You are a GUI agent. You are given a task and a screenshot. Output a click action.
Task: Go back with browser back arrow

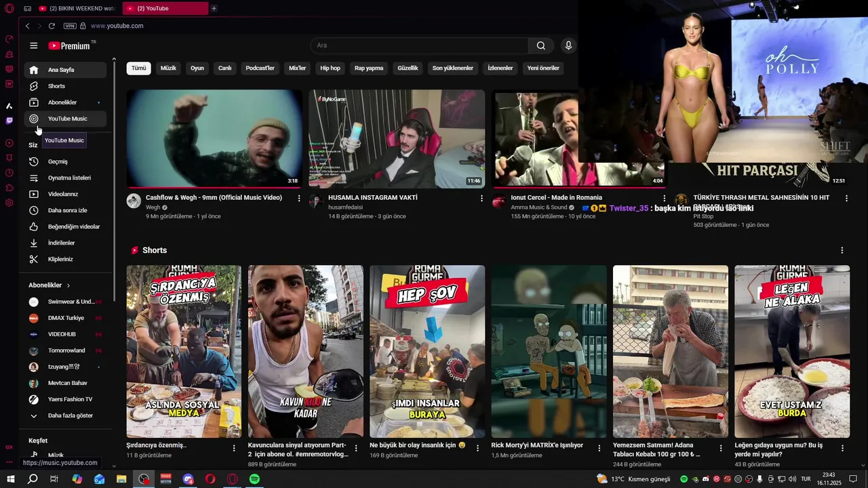(27, 26)
